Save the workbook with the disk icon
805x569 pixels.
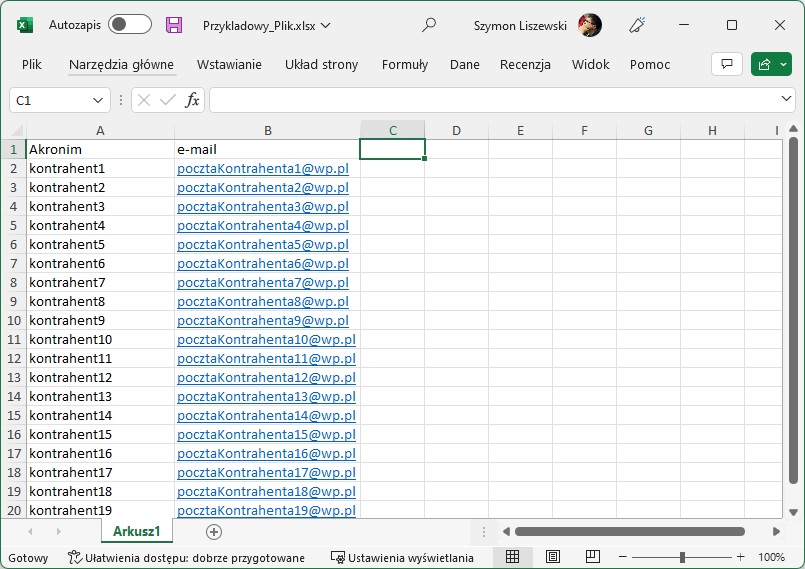174,25
